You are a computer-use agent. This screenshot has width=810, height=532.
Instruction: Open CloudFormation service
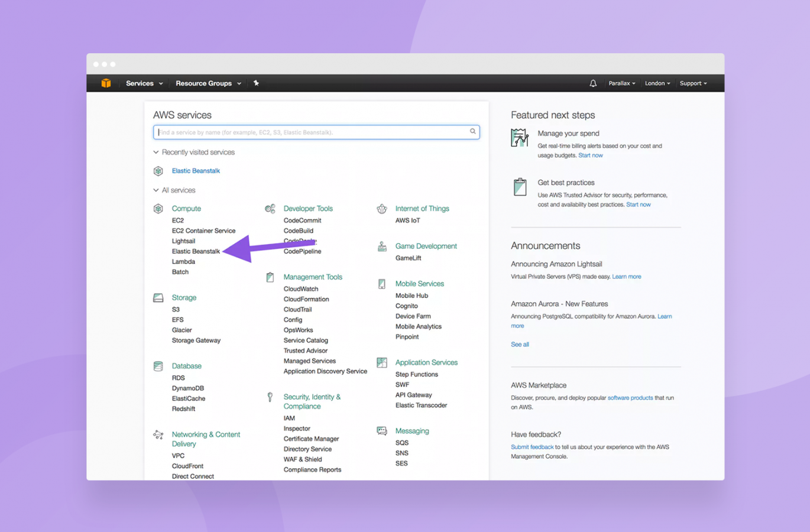(x=306, y=300)
